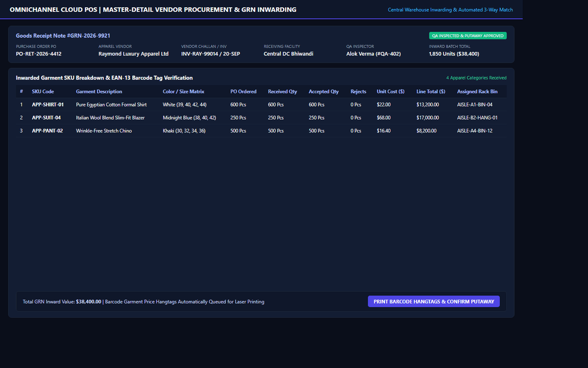This screenshot has height=368, width=588.
Task: Click the Unit Cost ($) column header
Action: [x=391, y=92]
